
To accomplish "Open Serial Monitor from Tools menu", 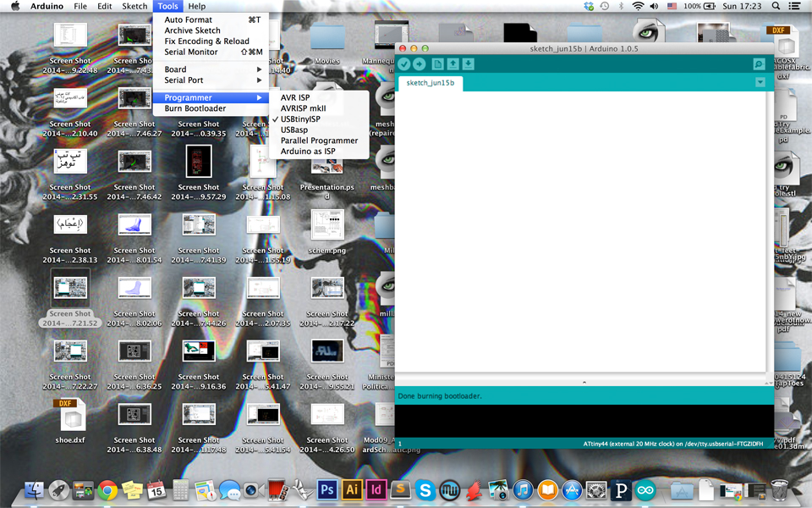I will (211, 52).
